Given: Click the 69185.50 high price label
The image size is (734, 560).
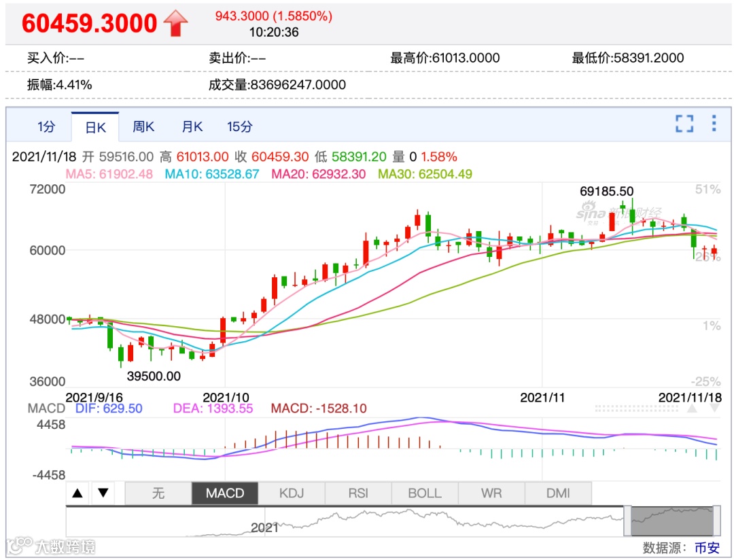Looking at the screenshot, I should pos(606,192).
